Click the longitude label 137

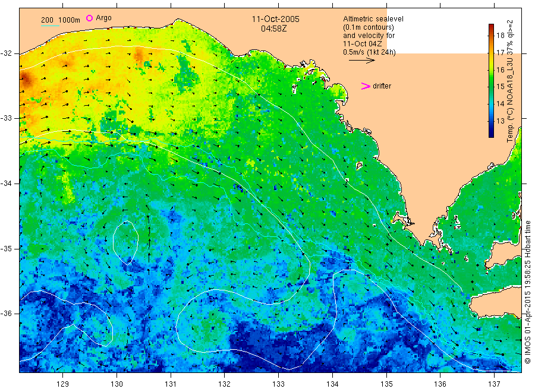click(x=494, y=384)
